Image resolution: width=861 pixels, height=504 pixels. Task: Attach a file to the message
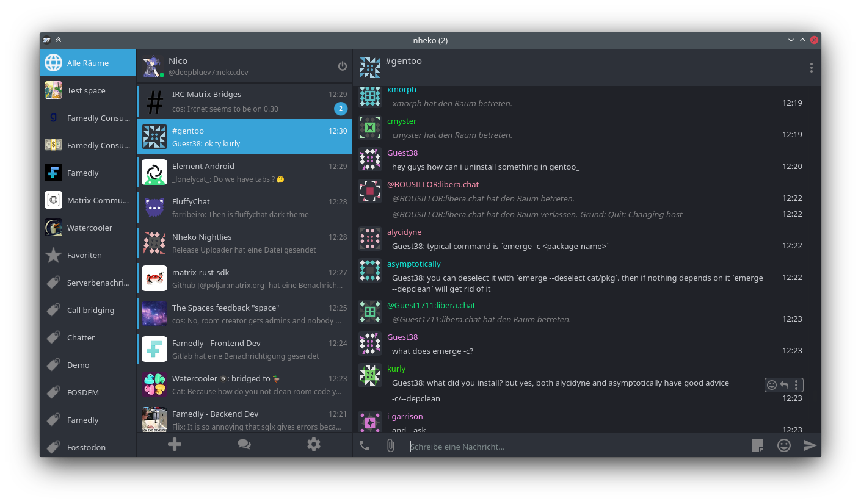[390, 445]
